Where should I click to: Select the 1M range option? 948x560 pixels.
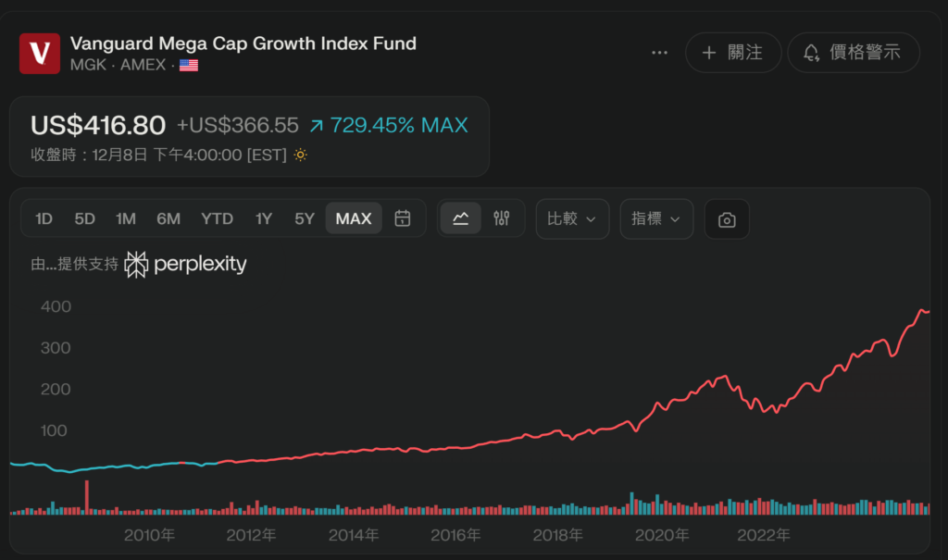[x=126, y=218]
